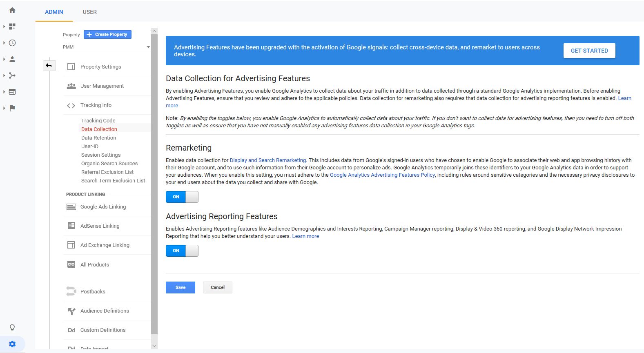
Task: Open the Acquisition icon in sidebar
Action: [12, 75]
